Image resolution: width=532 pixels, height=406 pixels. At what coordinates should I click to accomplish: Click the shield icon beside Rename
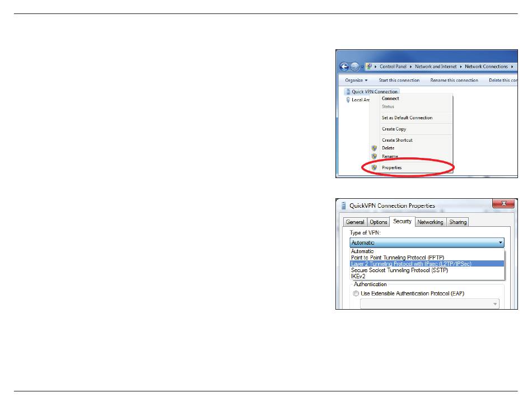pos(374,156)
